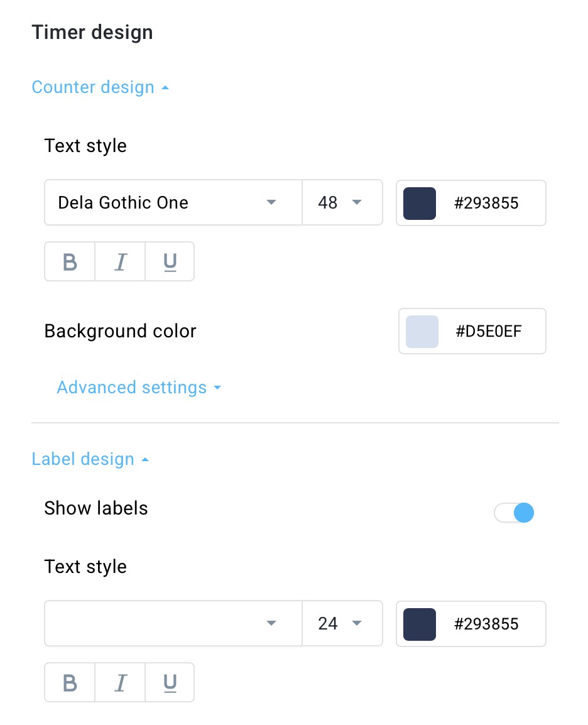Click the Counter design heading link

click(93, 87)
